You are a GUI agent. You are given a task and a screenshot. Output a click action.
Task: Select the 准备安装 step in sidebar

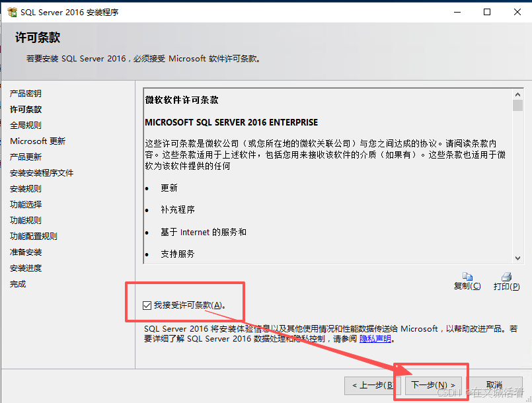click(x=26, y=252)
